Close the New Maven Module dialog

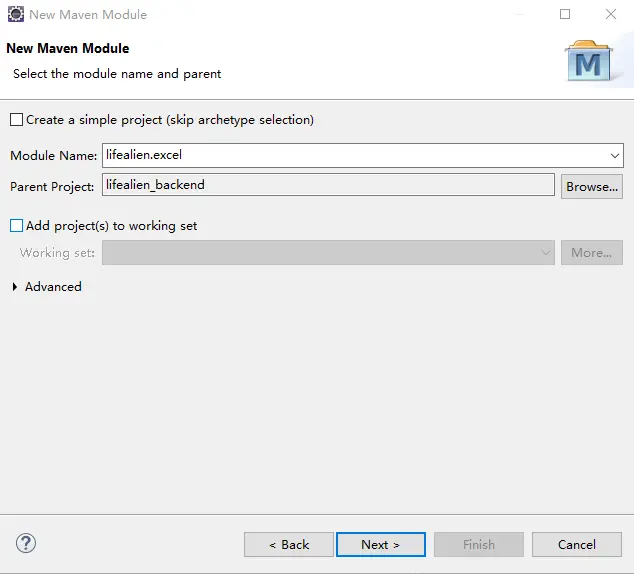coord(611,15)
